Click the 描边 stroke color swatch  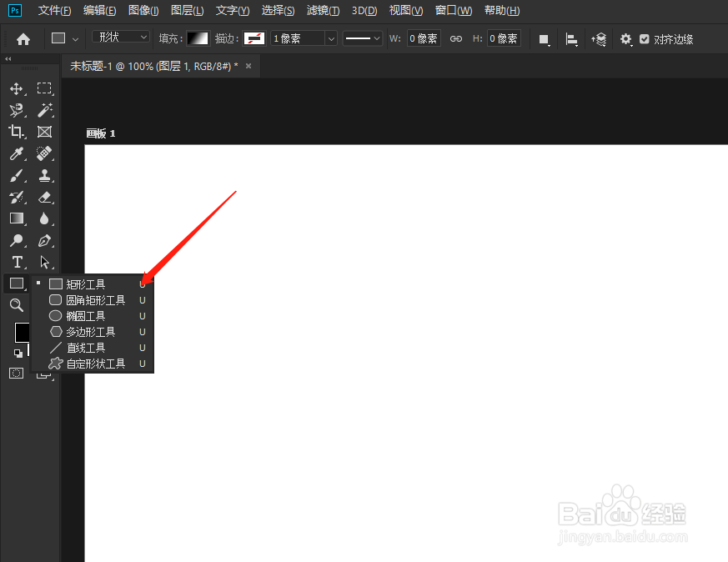pyautogui.click(x=254, y=38)
